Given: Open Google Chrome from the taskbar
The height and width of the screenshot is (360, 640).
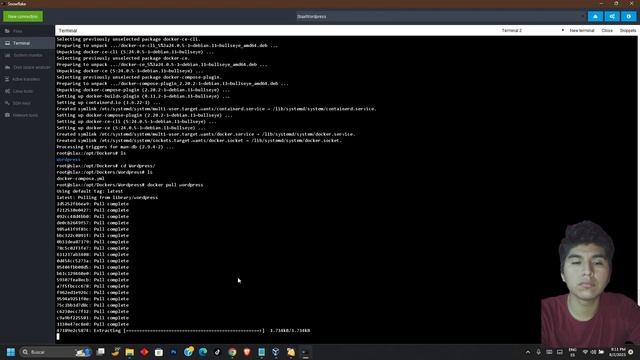Looking at the screenshot, I should click(x=232, y=352).
